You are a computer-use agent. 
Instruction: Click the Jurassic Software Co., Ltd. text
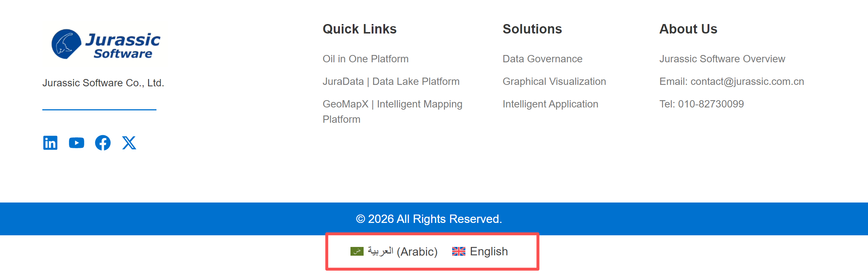(x=103, y=83)
